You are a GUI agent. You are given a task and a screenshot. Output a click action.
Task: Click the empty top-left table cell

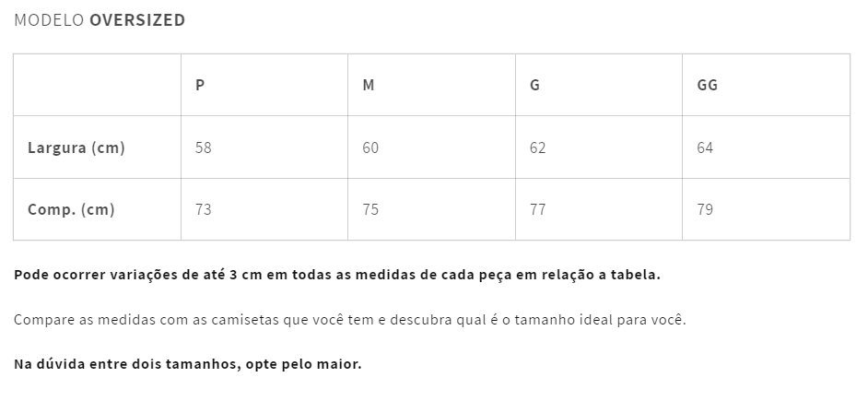click(97, 85)
